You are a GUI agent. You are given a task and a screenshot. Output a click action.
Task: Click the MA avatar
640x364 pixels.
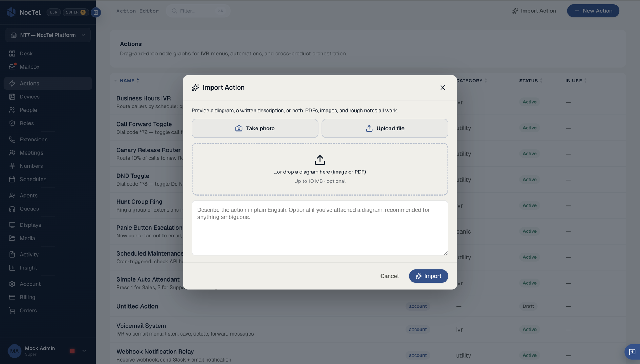pyautogui.click(x=15, y=351)
